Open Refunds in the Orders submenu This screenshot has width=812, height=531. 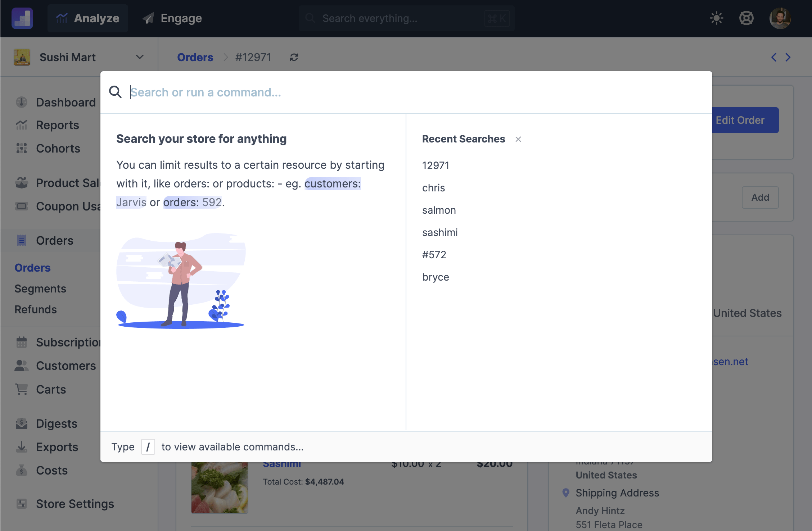point(36,309)
